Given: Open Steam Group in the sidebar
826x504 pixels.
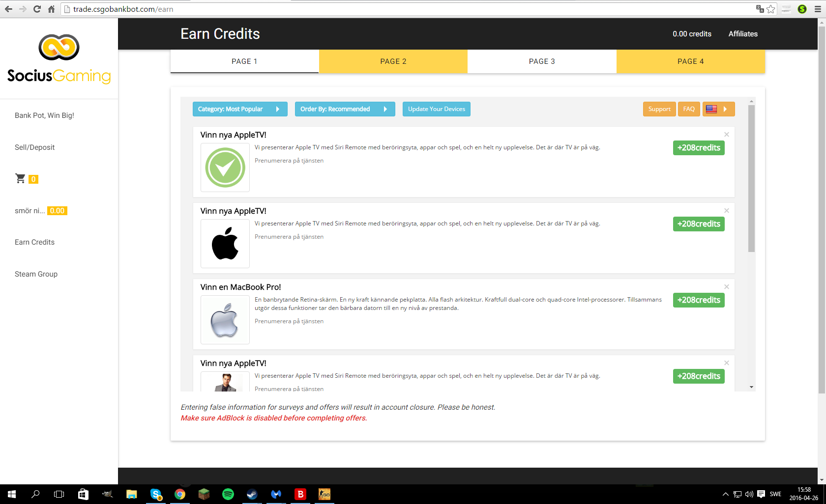Looking at the screenshot, I should coord(36,274).
